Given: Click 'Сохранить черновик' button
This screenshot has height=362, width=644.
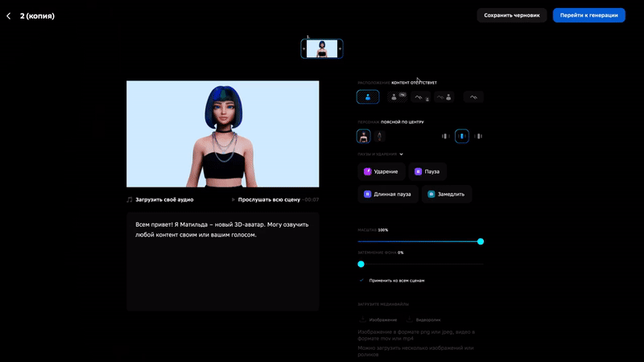Looking at the screenshot, I should (512, 15).
